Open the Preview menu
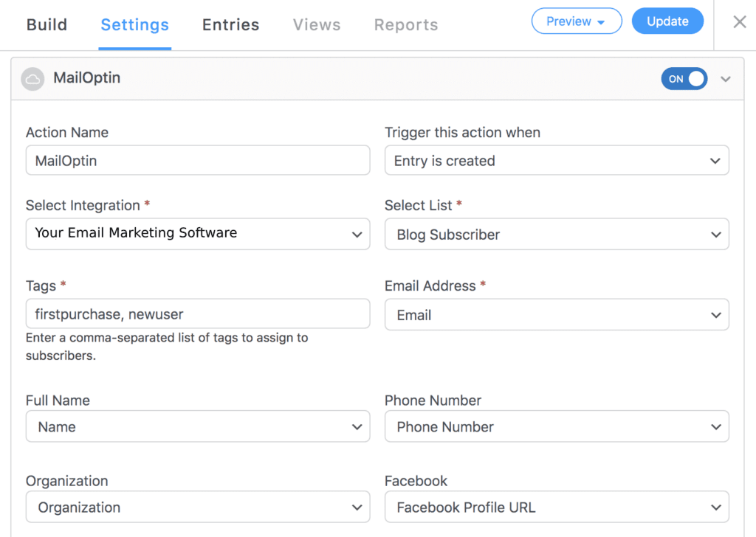 click(577, 21)
